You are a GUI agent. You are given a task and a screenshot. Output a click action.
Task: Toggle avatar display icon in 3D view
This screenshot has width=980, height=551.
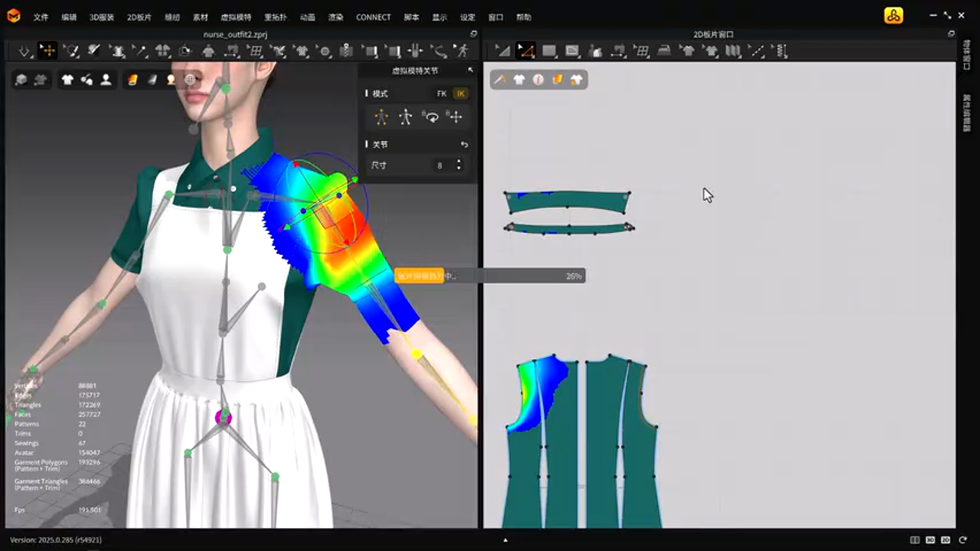(x=106, y=80)
